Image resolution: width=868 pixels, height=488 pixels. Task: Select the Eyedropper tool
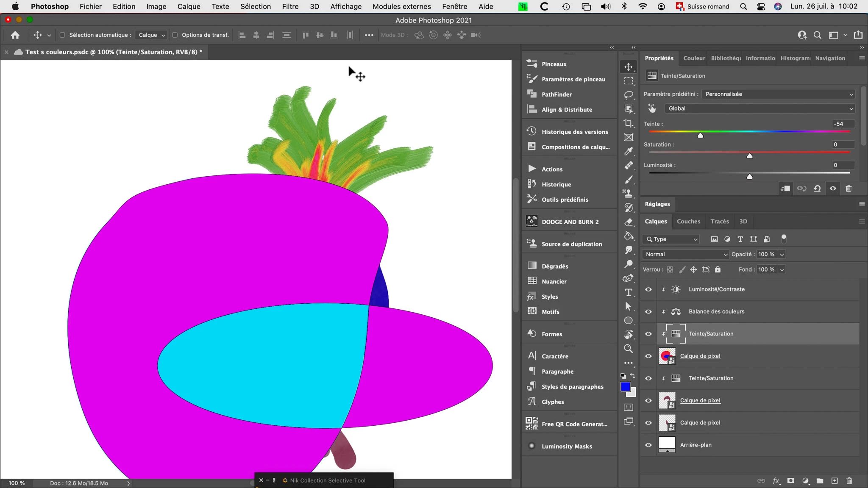pyautogui.click(x=629, y=151)
